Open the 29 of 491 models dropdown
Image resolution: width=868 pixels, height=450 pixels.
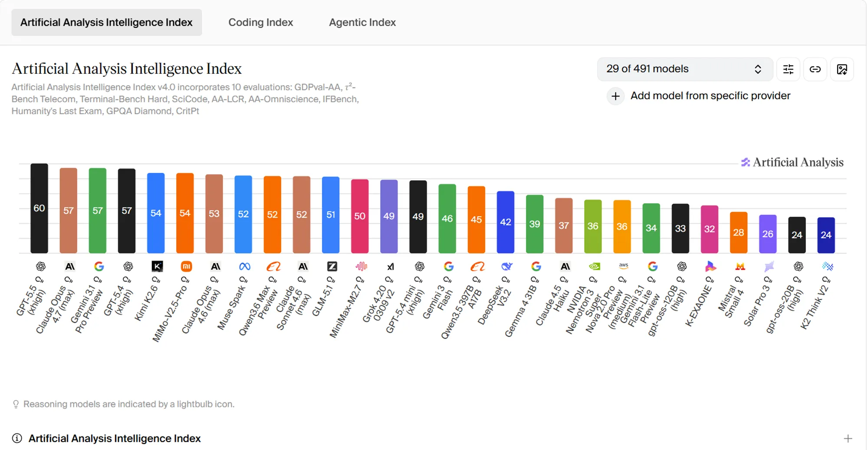(x=684, y=69)
